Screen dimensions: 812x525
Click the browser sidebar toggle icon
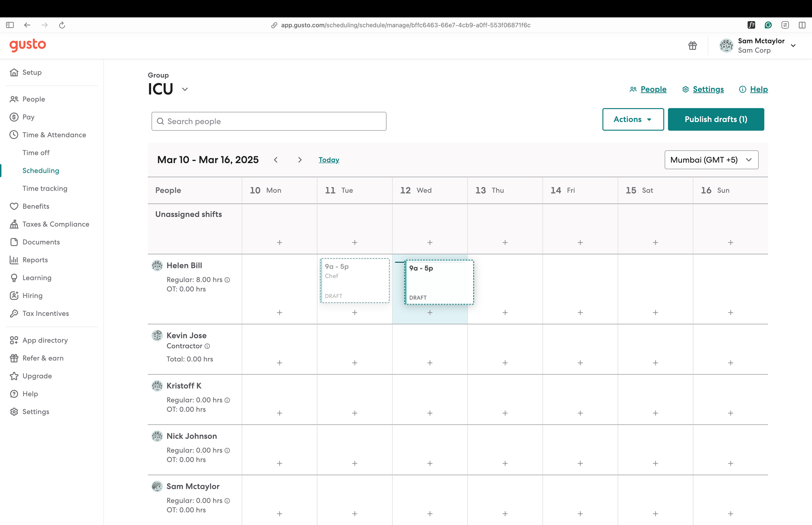coord(10,25)
